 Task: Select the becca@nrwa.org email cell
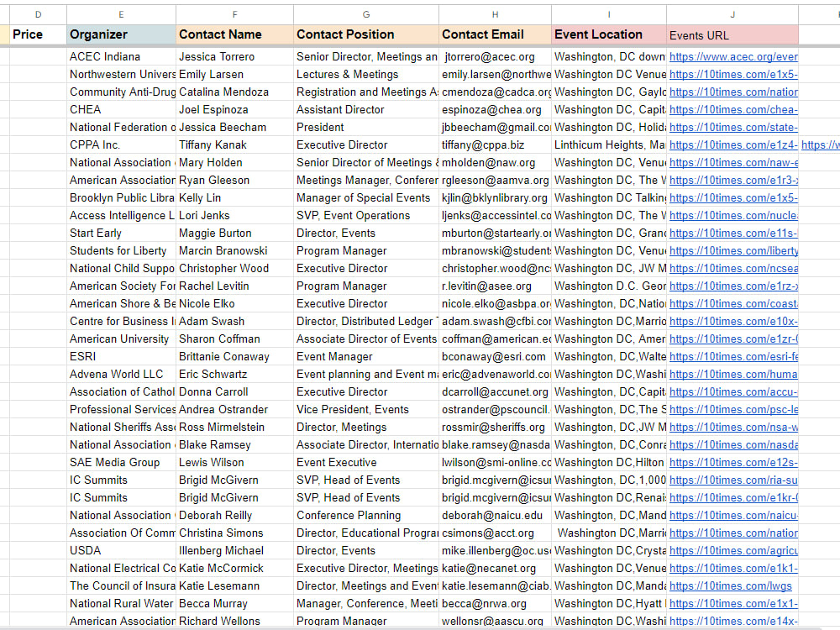(495, 604)
